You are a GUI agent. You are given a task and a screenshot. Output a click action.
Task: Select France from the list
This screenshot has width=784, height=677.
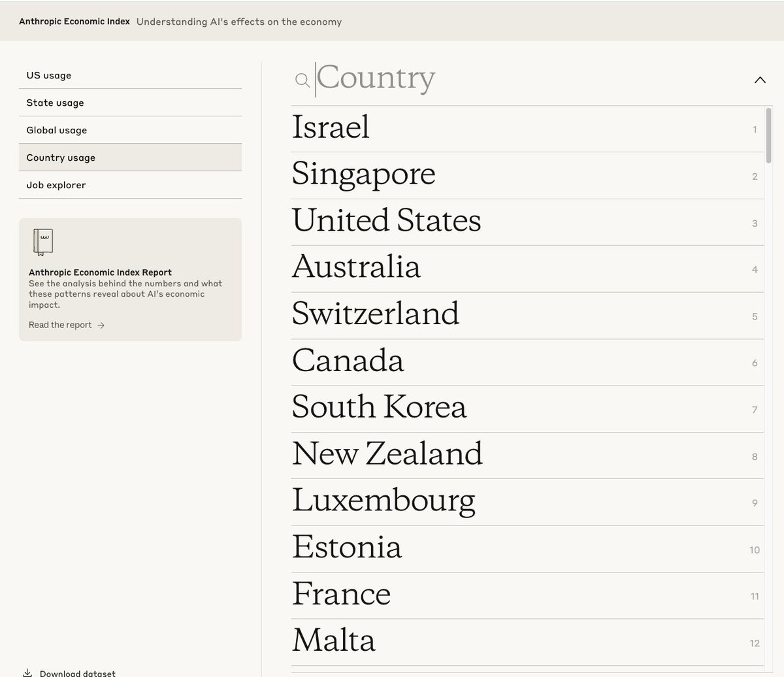click(527, 595)
